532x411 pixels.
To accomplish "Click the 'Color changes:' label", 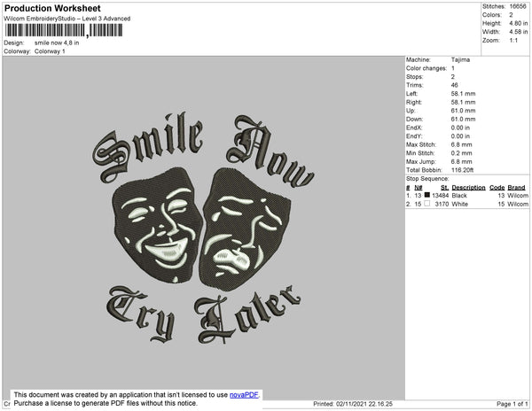I will tap(426, 68).
